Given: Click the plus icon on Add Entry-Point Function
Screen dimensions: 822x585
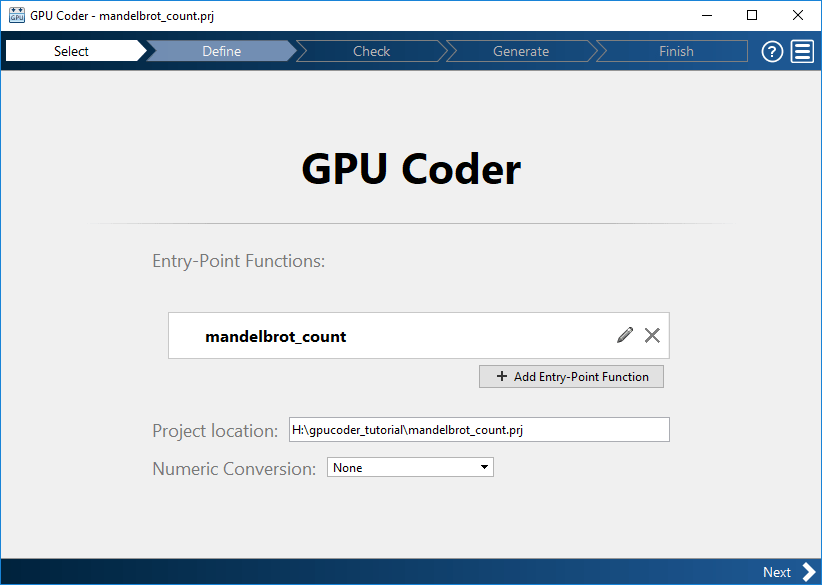Looking at the screenshot, I should 501,376.
